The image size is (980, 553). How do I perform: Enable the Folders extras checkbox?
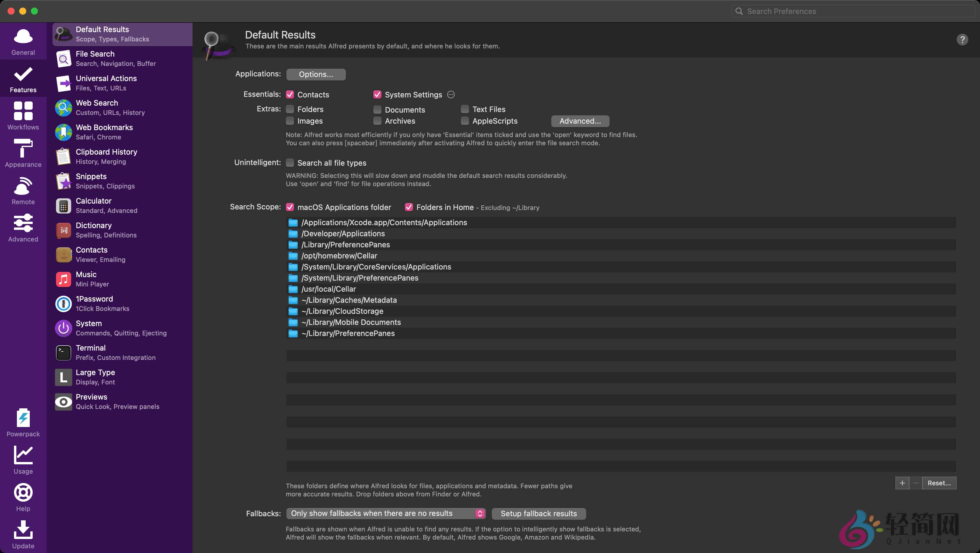(290, 110)
